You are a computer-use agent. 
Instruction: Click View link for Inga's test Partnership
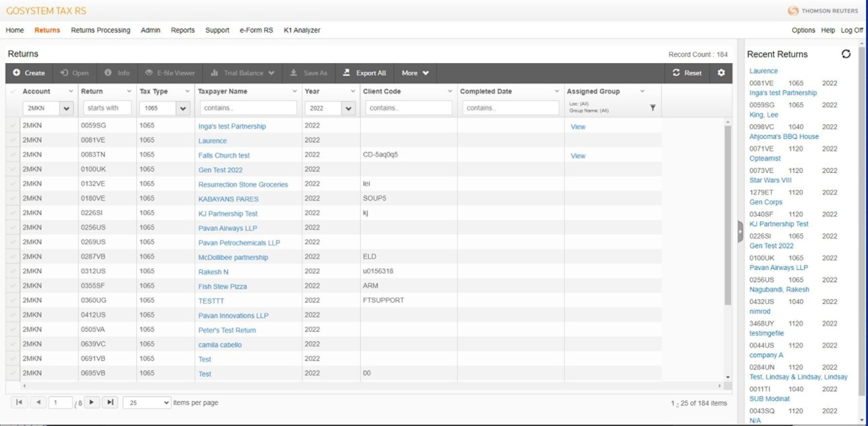pyautogui.click(x=578, y=127)
